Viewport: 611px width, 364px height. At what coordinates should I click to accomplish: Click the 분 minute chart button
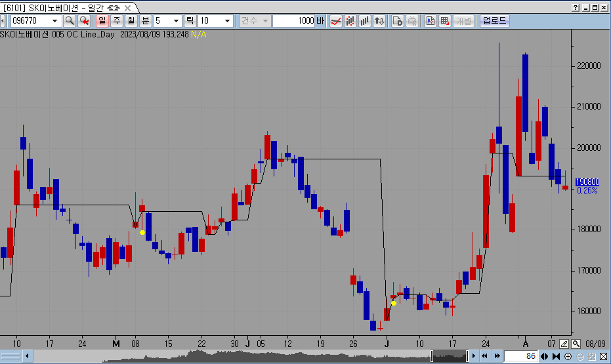pyautogui.click(x=146, y=21)
